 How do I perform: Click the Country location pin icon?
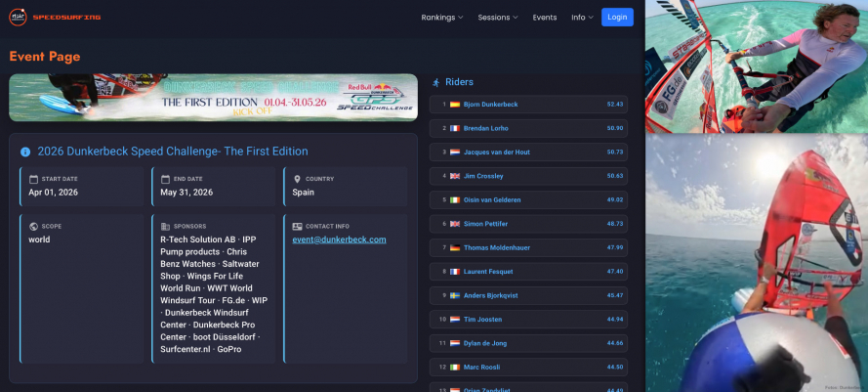(x=297, y=179)
